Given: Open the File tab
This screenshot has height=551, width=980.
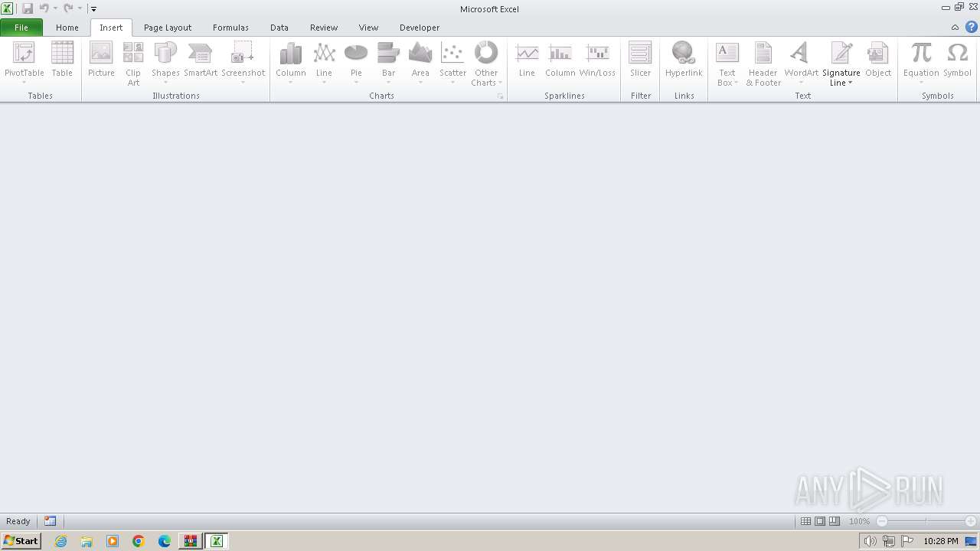Looking at the screenshot, I should click(x=21, y=28).
